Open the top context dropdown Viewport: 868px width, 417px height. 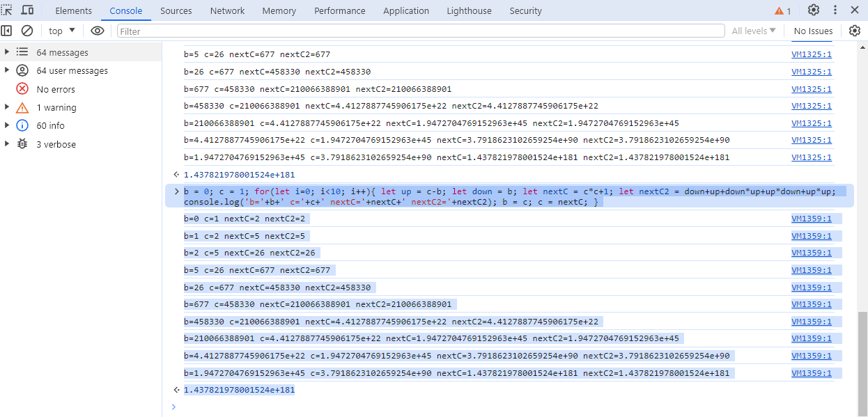pos(62,31)
